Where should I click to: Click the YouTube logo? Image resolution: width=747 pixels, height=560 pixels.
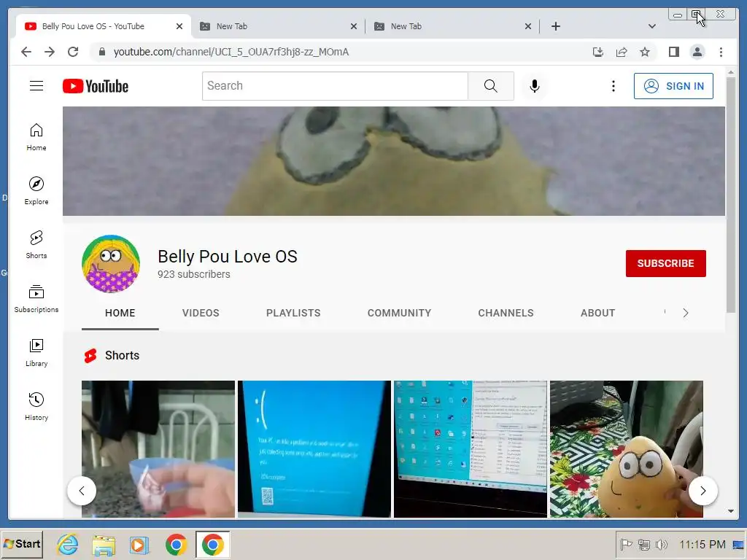(x=96, y=86)
